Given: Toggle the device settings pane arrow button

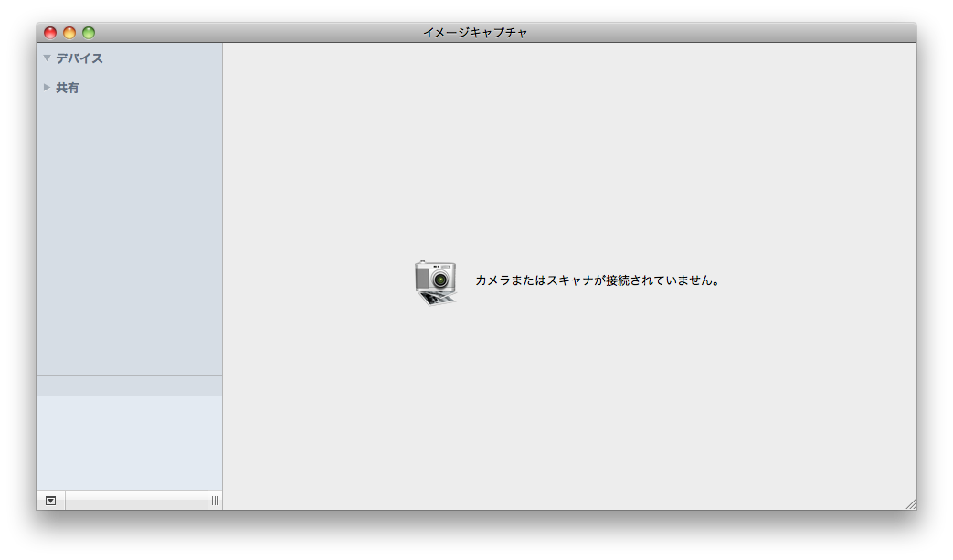Looking at the screenshot, I should click(x=50, y=501).
